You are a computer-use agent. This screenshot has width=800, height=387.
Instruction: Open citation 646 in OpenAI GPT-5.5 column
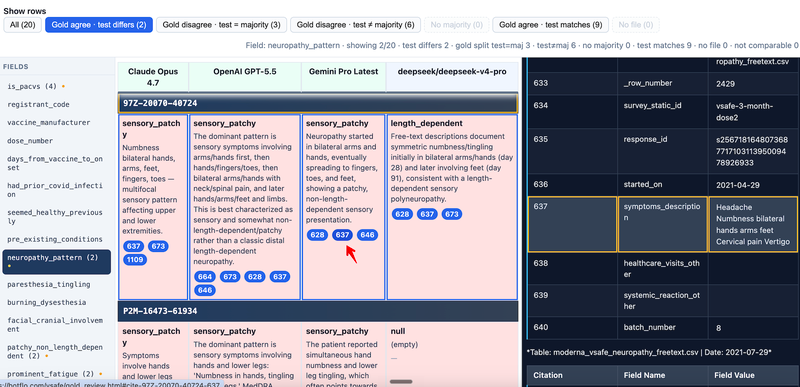click(205, 291)
